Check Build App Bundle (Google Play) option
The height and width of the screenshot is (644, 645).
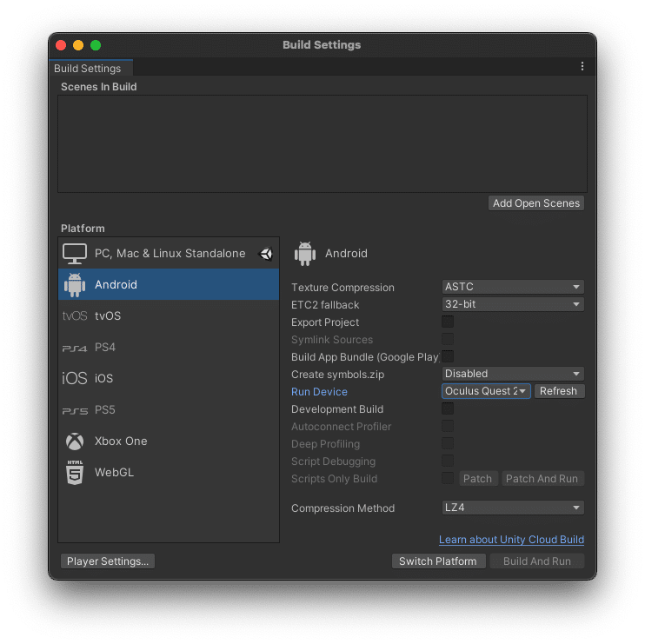[x=448, y=356]
